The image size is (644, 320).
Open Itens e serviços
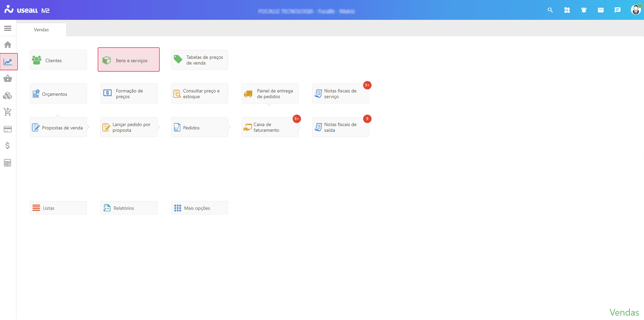[129, 60]
